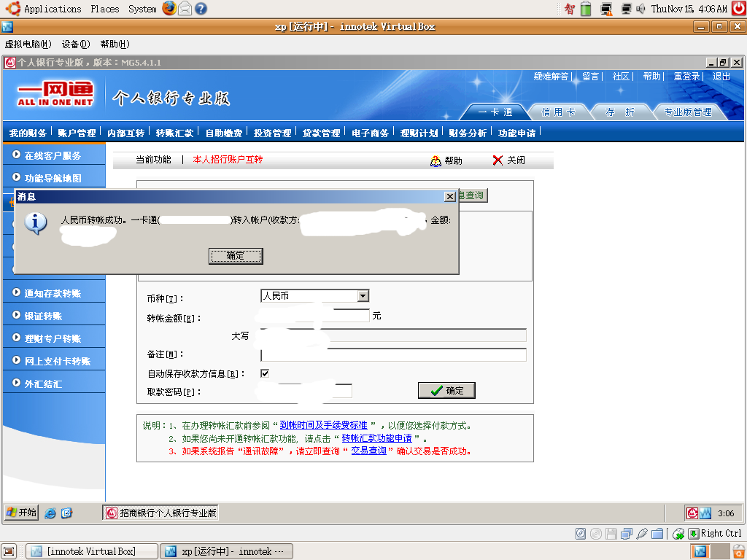Toggle the 自动保存收款方信息 checkbox

265,373
